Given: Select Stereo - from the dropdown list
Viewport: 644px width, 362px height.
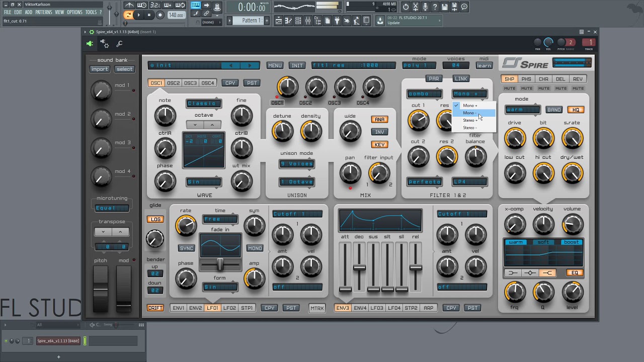Looking at the screenshot, I should coord(473,128).
